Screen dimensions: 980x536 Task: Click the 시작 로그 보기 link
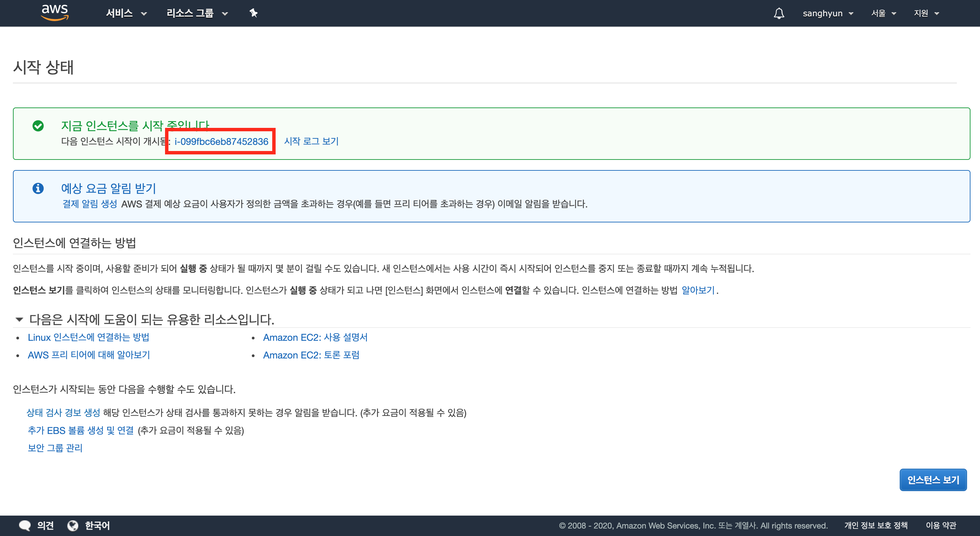coord(311,141)
